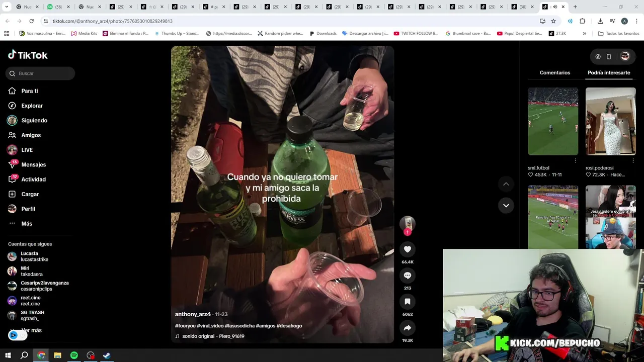Open Todos los favoritos folder
Screen dimensions: 644x362
pyautogui.click(x=618, y=34)
